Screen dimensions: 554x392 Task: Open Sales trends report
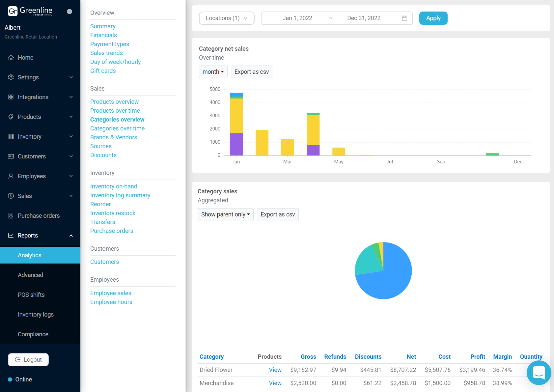(106, 53)
